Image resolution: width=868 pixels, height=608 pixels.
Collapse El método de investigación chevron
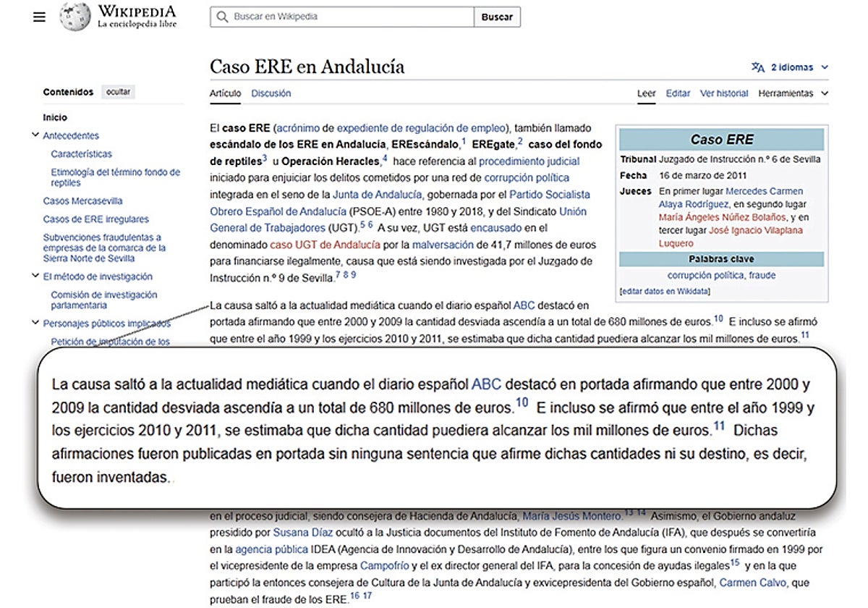coord(35,276)
